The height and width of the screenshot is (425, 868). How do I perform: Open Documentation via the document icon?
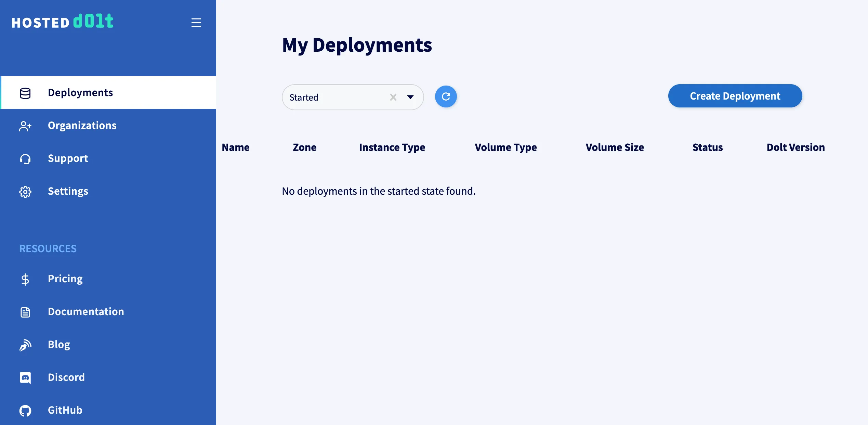pos(25,312)
